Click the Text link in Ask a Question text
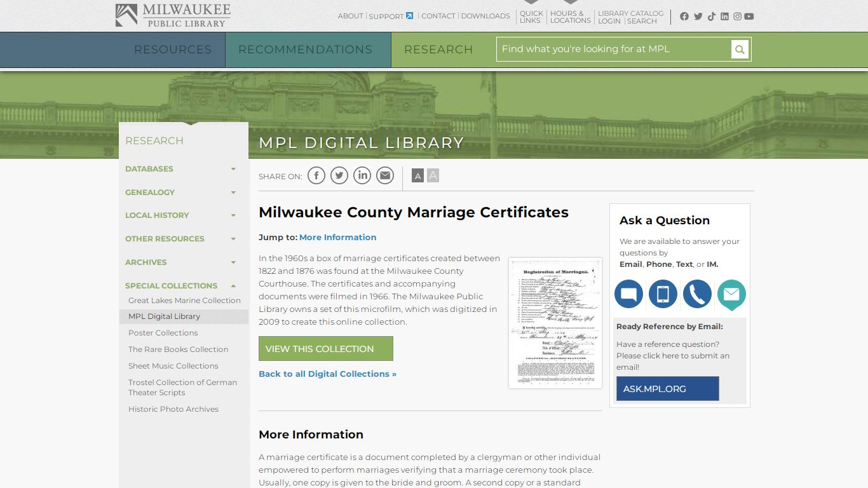868x488 pixels. point(684,264)
